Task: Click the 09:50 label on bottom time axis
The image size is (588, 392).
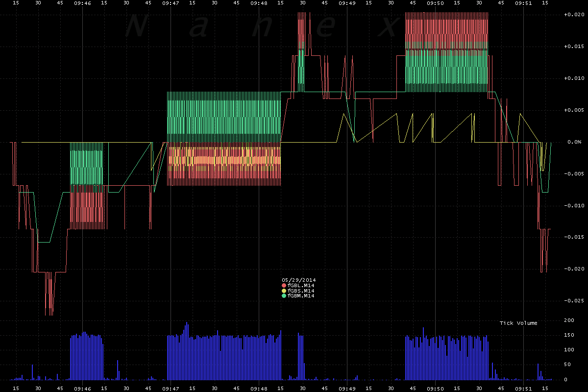Action: tap(436, 388)
